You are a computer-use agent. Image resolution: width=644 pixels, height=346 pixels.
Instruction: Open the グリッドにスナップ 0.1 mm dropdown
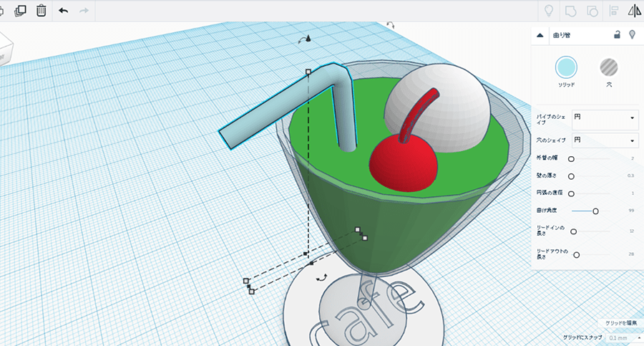coord(620,337)
